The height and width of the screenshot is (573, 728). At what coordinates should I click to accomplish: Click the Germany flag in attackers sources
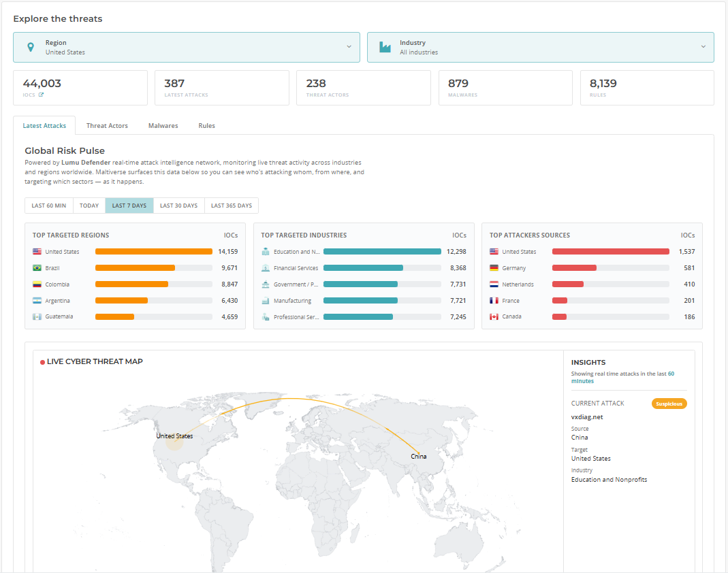tap(494, 267)
